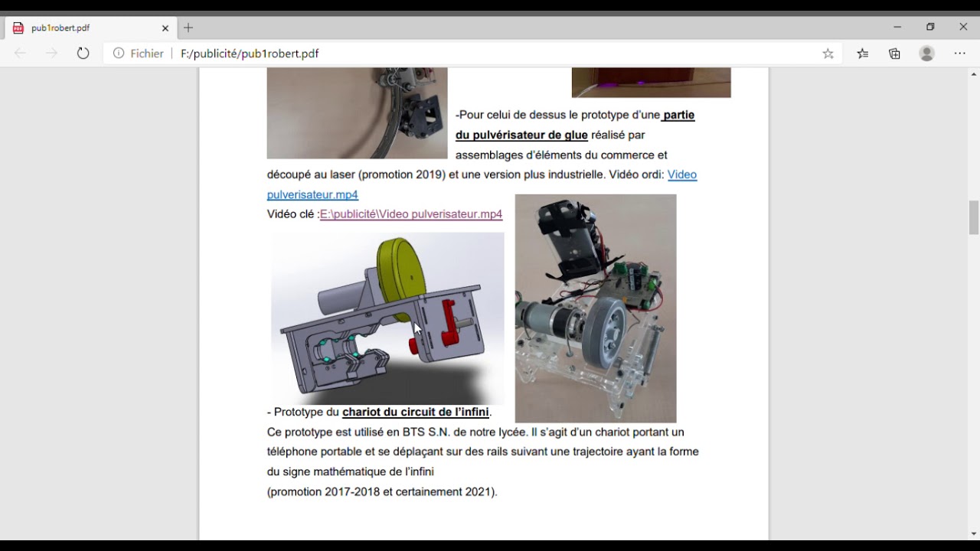Go back with the browser back arrow
This screenshot has height=551, width=980.
(21, 54)
